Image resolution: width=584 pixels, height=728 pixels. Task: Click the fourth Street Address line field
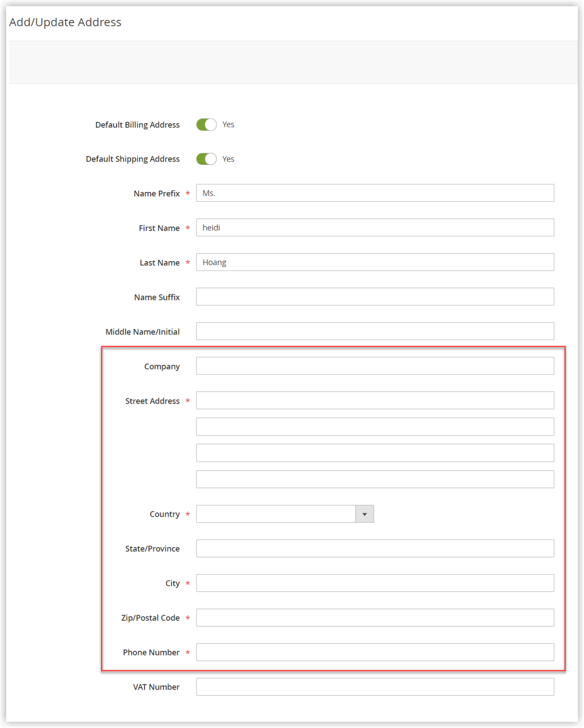pyautogui.click(x=375, y=479)
